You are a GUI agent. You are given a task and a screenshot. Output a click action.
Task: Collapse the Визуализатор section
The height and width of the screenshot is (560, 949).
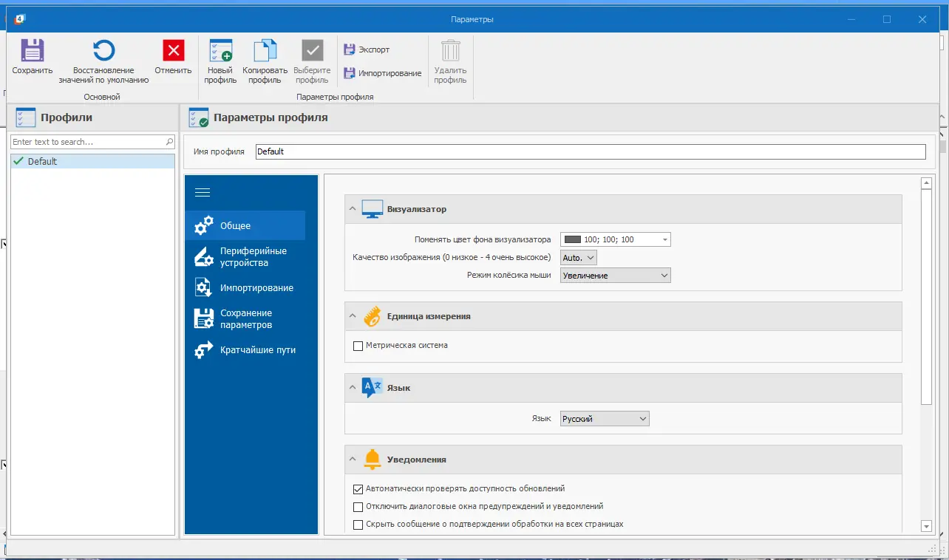353,209
